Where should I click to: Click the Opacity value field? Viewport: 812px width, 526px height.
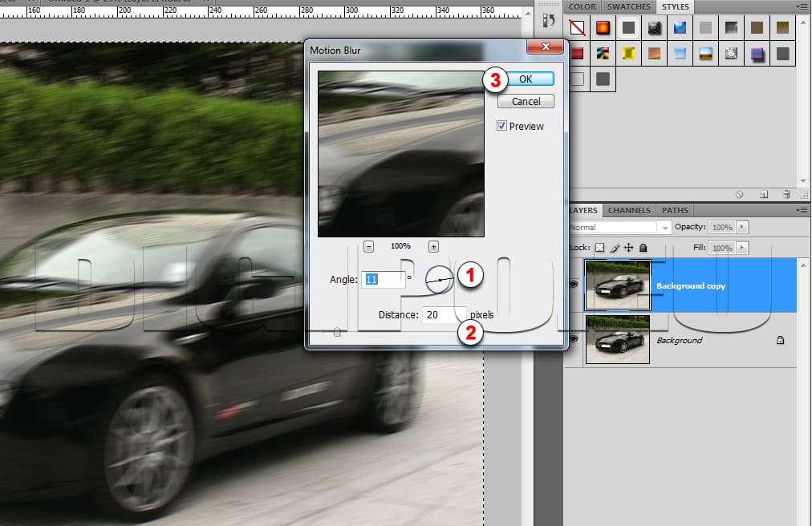(x=722, y=227)
